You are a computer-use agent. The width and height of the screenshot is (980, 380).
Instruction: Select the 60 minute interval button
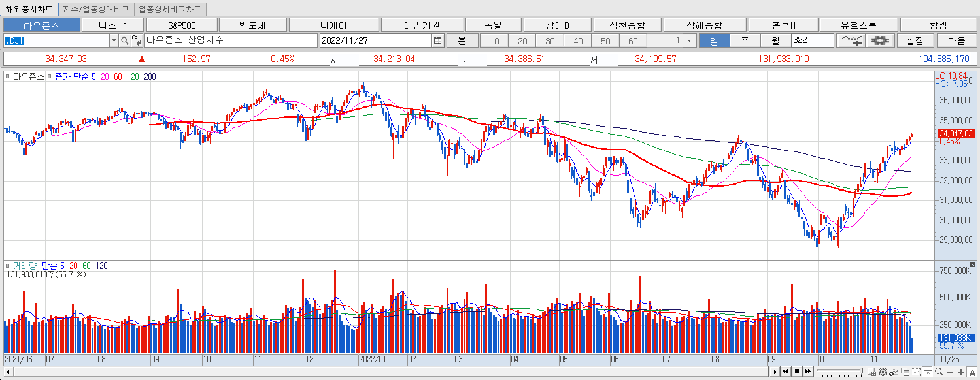633,40
